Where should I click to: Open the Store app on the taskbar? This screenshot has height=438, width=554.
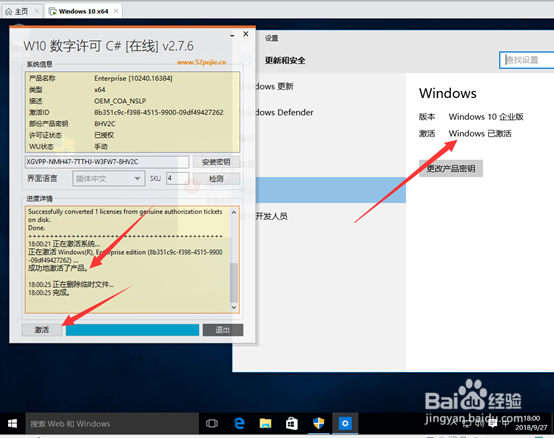coord(292,423)
